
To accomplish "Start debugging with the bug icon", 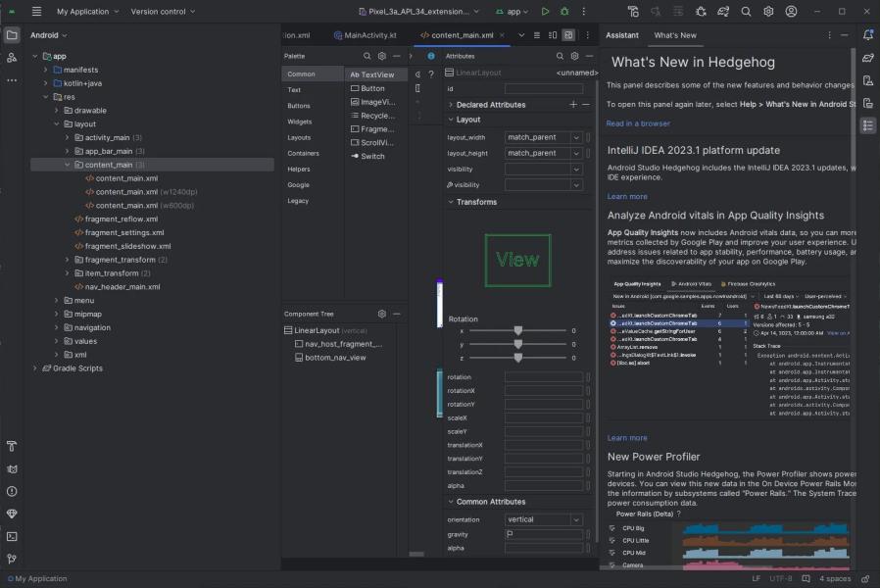I will 564,11.
